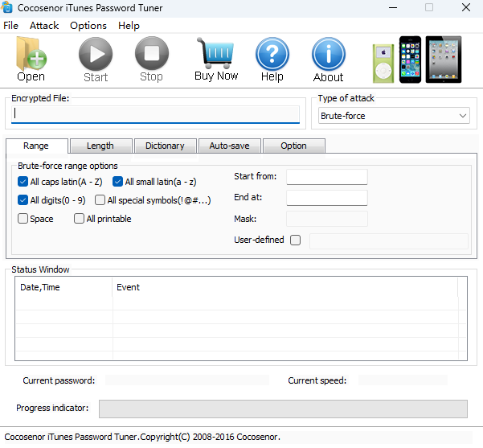Halt the recovery with the Stop icon
This screenshot has width=483, height=448.
point(152,60)
